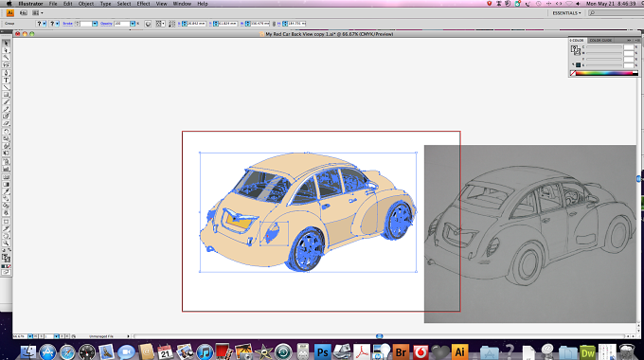Switch to the Color Guide tab
Viewport: 644px width, 360px height.
pos(600,41)
